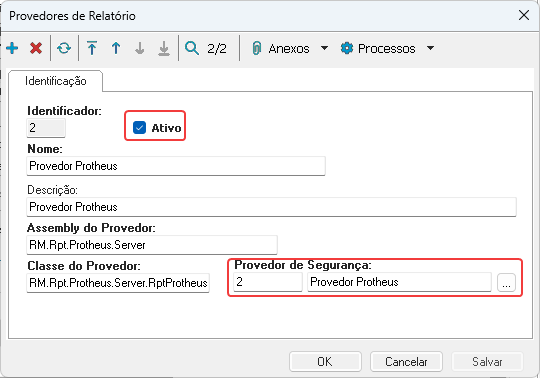The height and width of the screenshot is (378, 540).
Task: Expand the Processos dropdown arrow
Action: 430,48
